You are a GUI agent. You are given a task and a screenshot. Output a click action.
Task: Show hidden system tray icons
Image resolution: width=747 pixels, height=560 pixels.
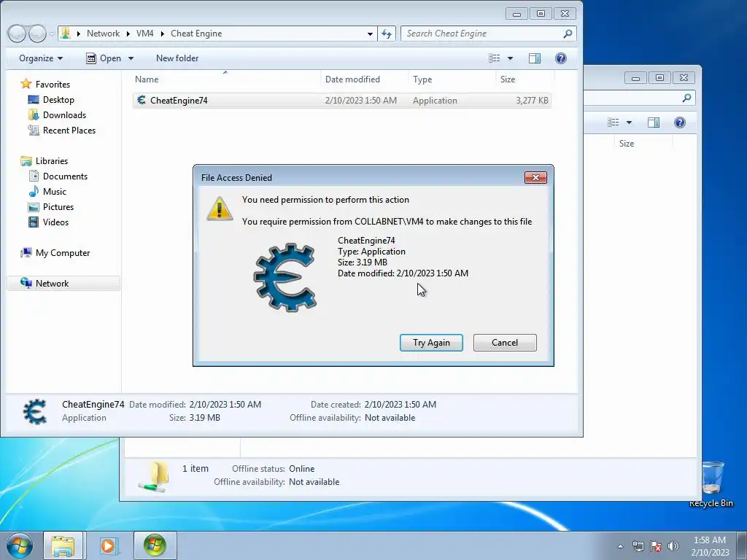[620, 546]
